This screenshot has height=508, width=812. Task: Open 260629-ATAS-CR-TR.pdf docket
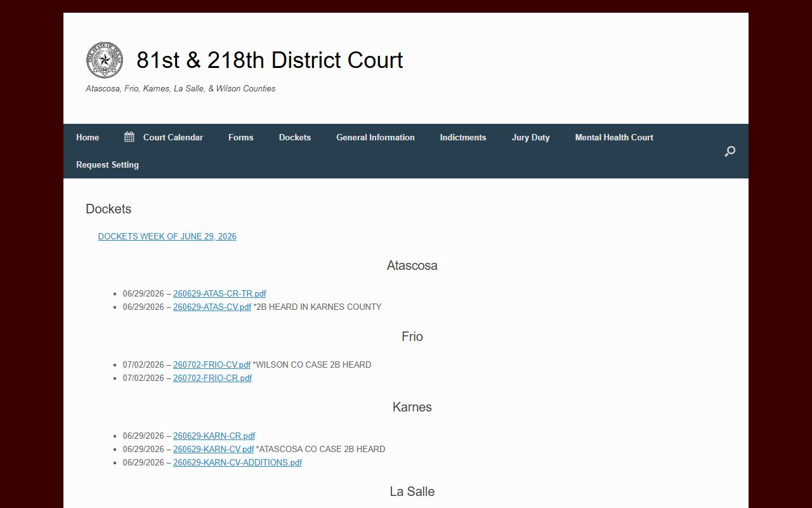pyautogui.click(x=219, y=293)
